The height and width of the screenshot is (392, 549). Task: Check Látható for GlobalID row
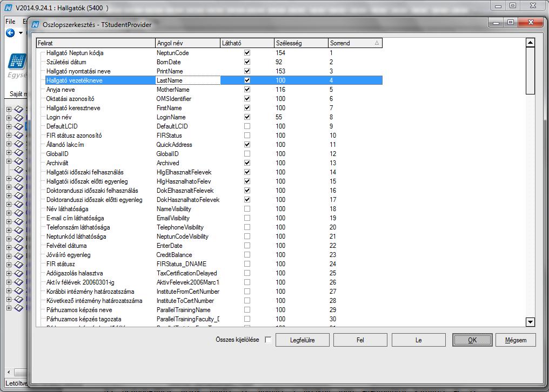coord(247,154)
